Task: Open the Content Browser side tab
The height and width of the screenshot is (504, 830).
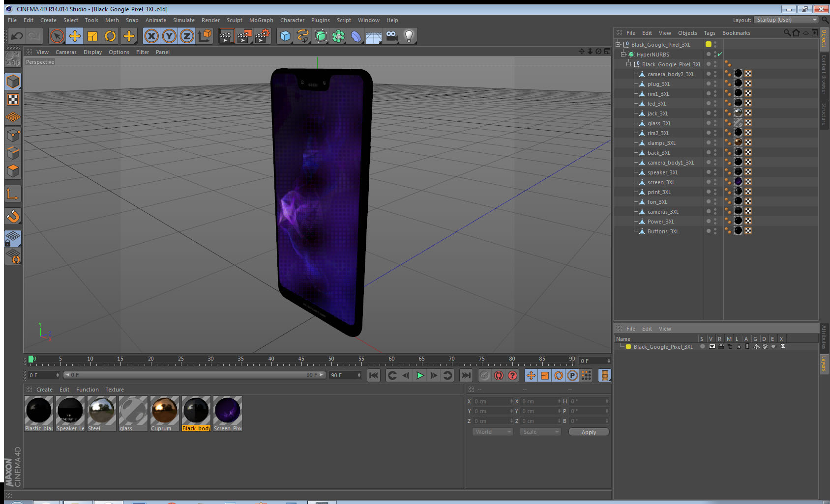Action: point(824,74)
